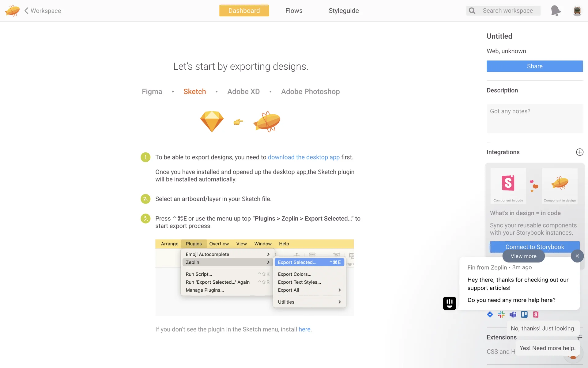This screenshot has height=368, width=588.
Task: Click the Jira integration icon
Action: tap(490, 314)
